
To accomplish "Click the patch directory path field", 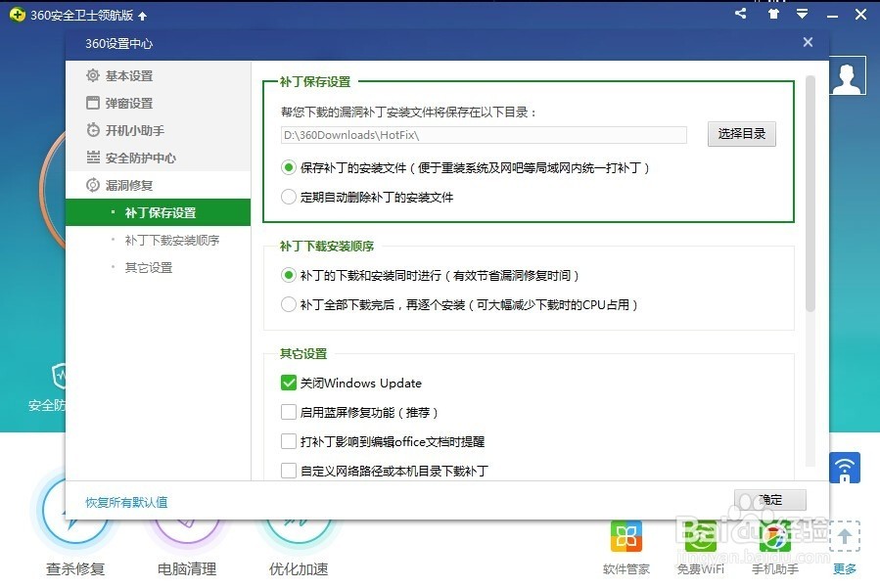I will click(484, 135).
